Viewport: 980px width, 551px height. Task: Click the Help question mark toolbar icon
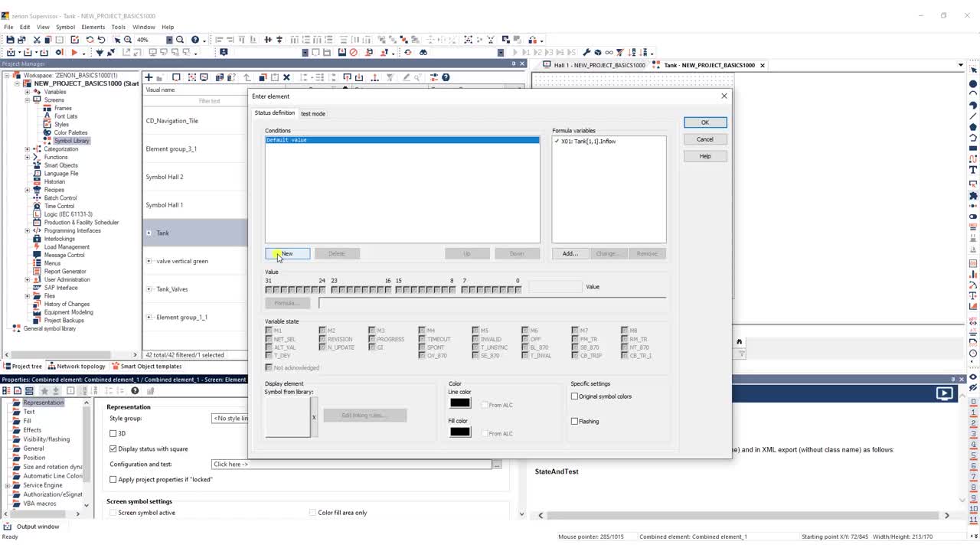point(194,40)
